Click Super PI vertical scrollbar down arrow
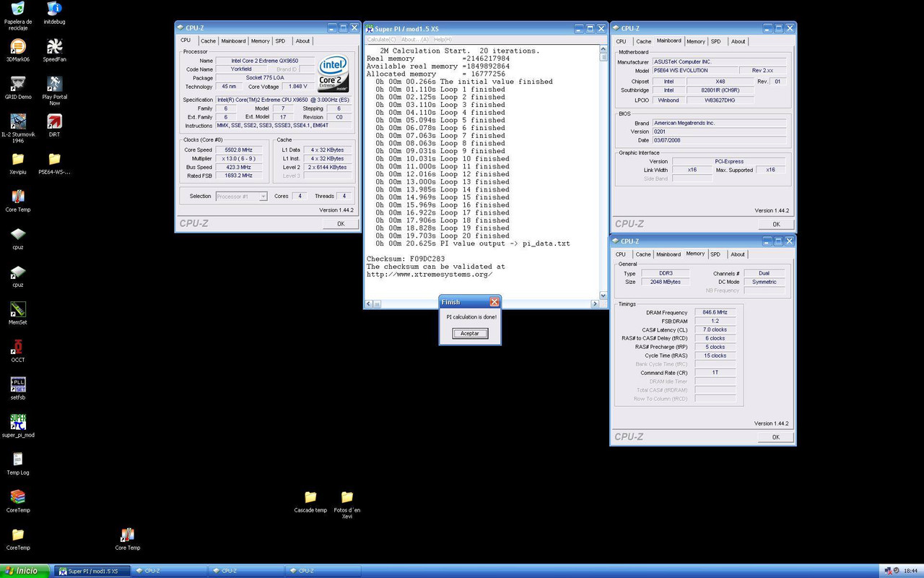The height and width of the screenshot is (578, 924). click(x=603, y=295)
